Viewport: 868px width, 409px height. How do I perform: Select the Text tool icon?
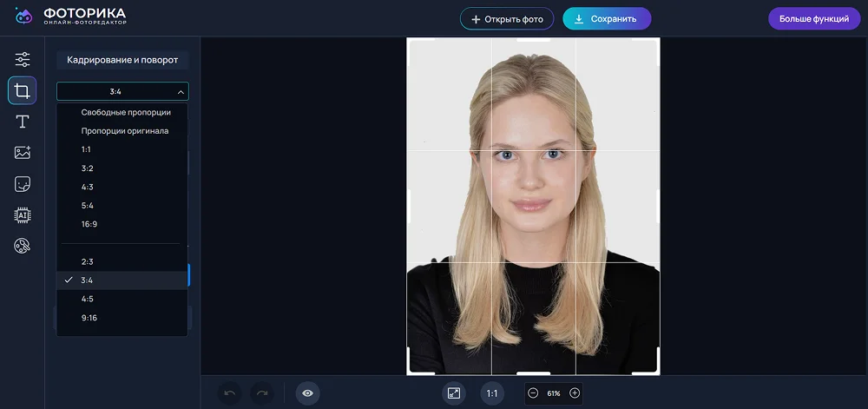pyautogui.click(x=23, y=122)
